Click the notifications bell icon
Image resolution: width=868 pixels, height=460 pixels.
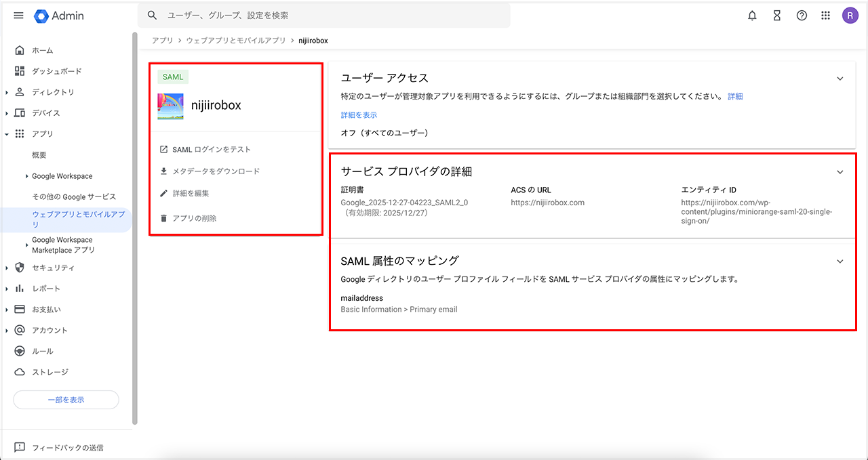pos(752,16)
